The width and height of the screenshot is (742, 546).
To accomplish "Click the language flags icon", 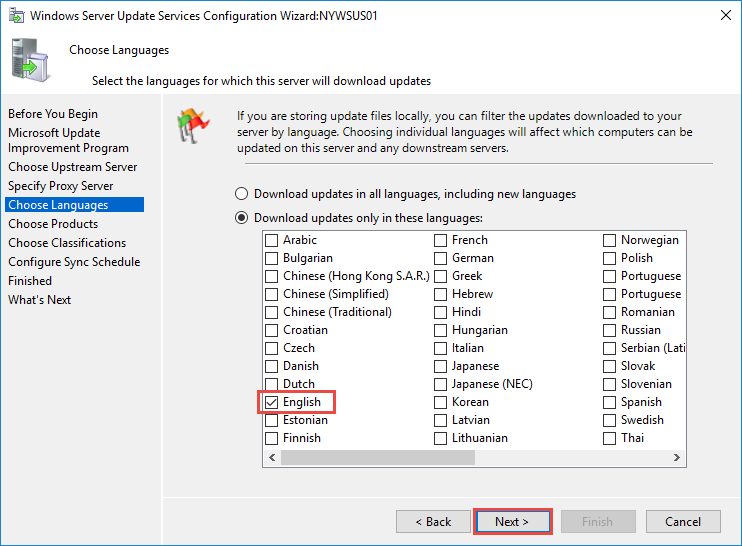I will tap(193, 125).
